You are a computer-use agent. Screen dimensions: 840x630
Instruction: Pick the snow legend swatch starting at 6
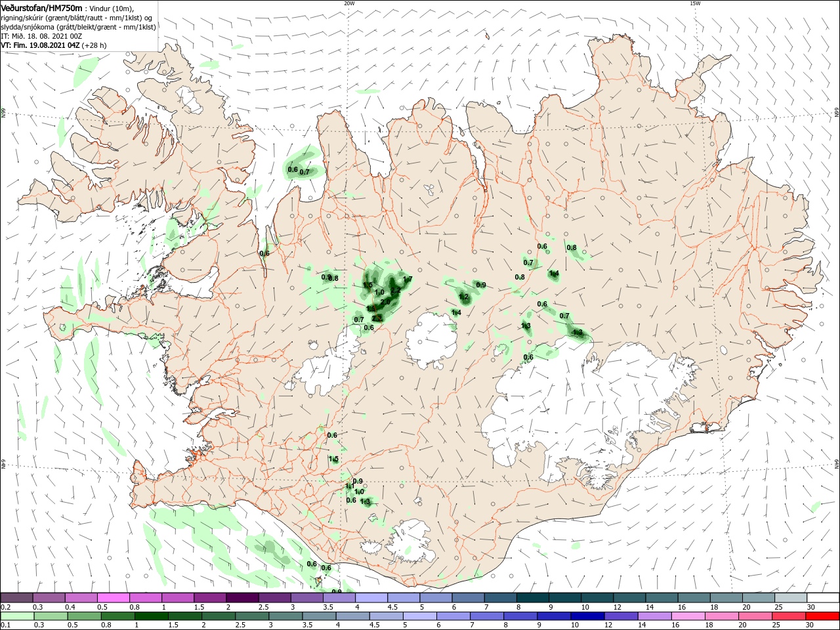coord(469,598)
